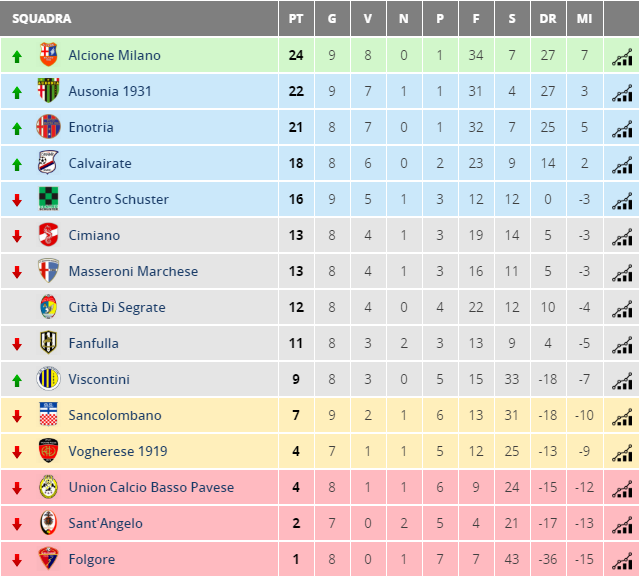
Task: Click the Vogherese 1919 team crest
Action: [x=48, y=450]
